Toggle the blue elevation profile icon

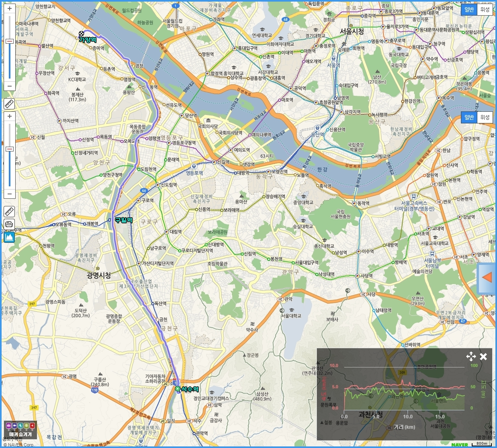click(x=10, y=237)
